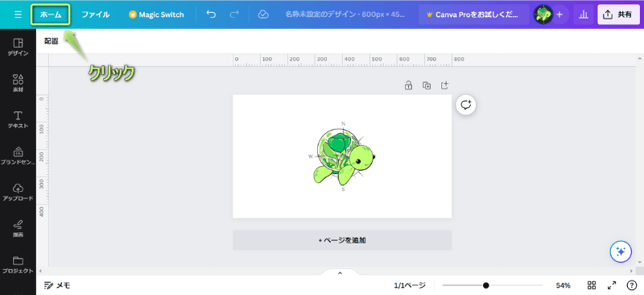
Task: Undo the last action
Action: 211,15
